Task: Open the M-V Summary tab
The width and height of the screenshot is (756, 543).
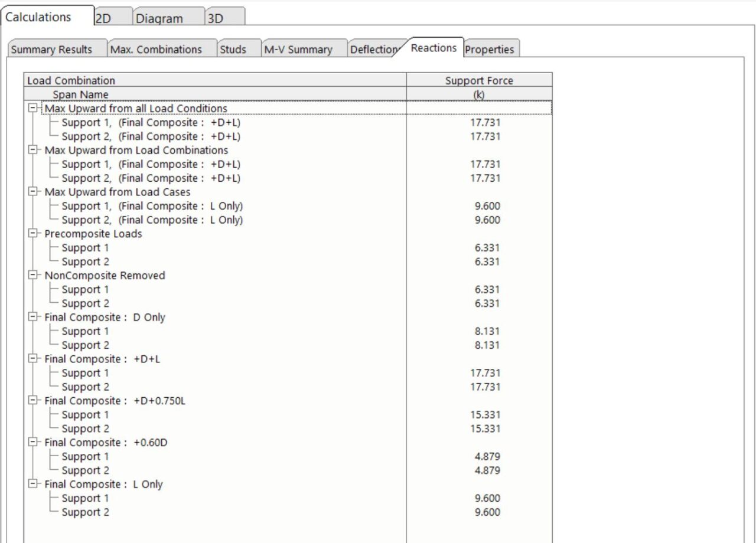Action: [298, 50]
